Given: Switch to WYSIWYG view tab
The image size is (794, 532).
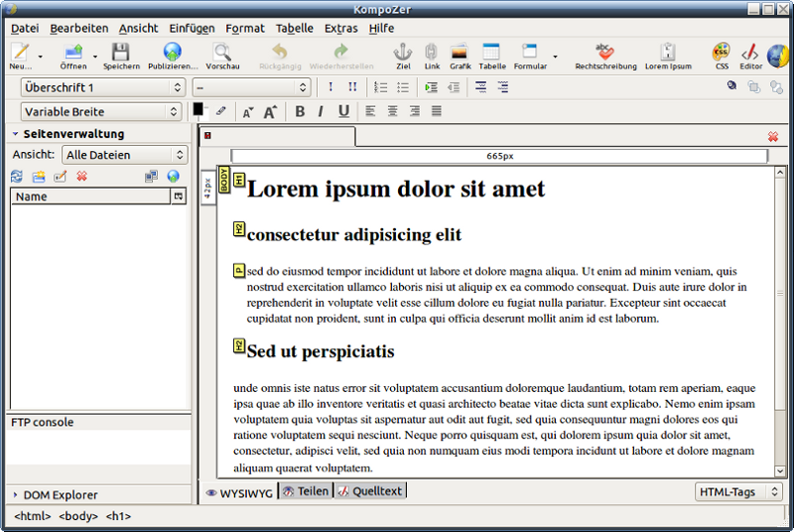Looking at the screenshot, I should (239, 493).
